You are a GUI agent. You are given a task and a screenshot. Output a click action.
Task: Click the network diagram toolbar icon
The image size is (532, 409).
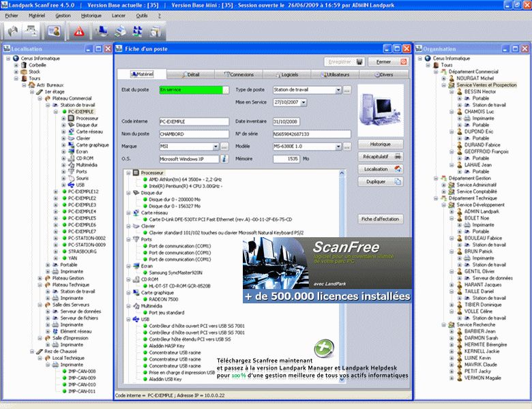(31, 31)
